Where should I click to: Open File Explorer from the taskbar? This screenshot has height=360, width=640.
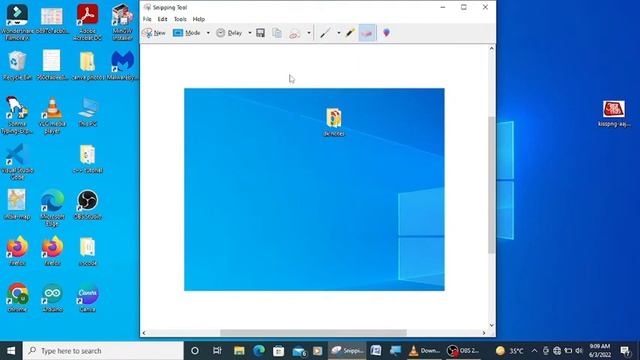239,351
